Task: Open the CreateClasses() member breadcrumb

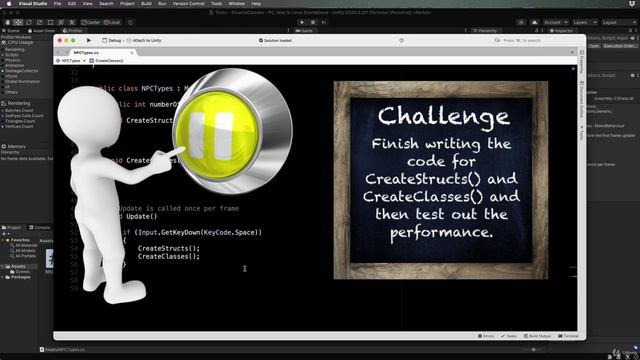Action: pyautogui.click(x=107, y=60)
